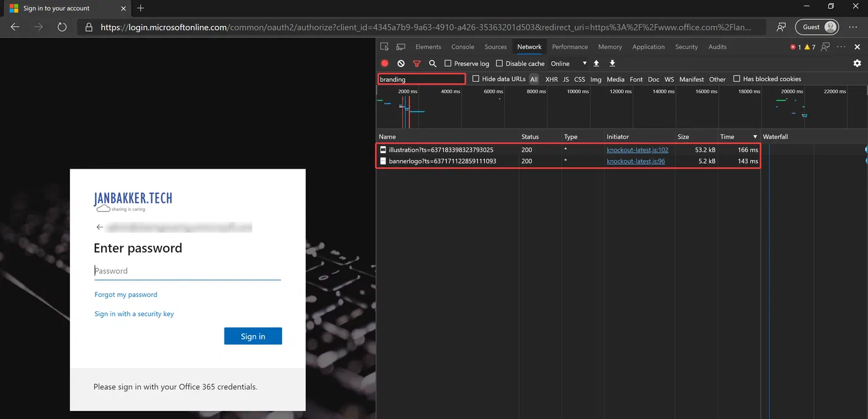This screenshot has height=419, width=868.
Task: Open the network settings gear icon
Action: click(x=857, y=63)
